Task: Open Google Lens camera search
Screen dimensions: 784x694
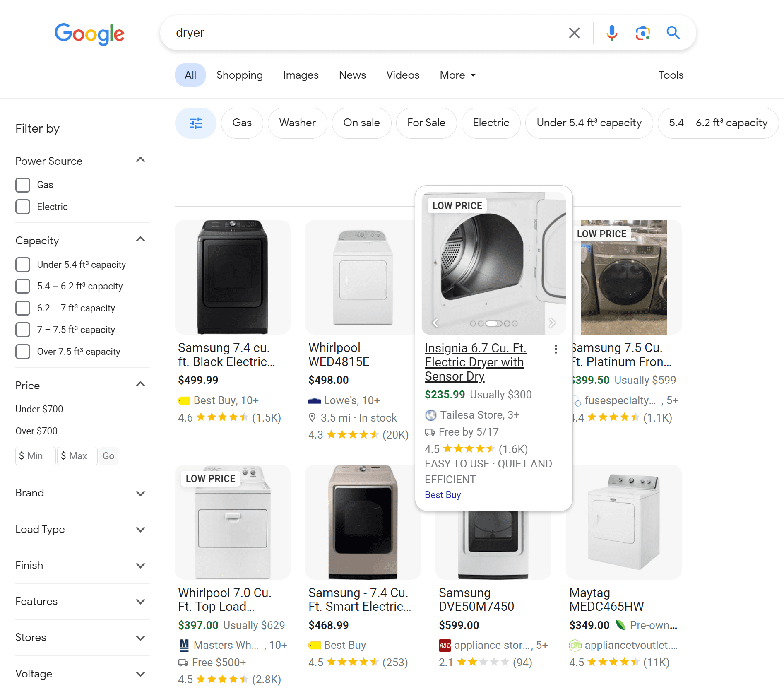Action: tap(642, 33)
